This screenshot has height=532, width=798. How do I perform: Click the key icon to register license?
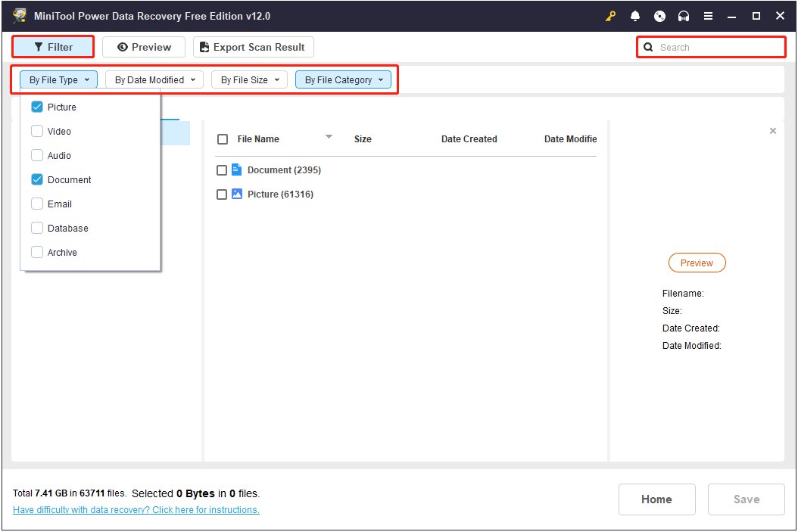611,16
